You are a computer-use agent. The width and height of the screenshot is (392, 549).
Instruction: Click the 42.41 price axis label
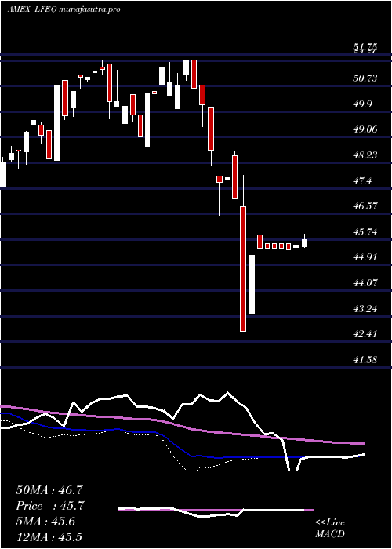(x=365, y=334)
